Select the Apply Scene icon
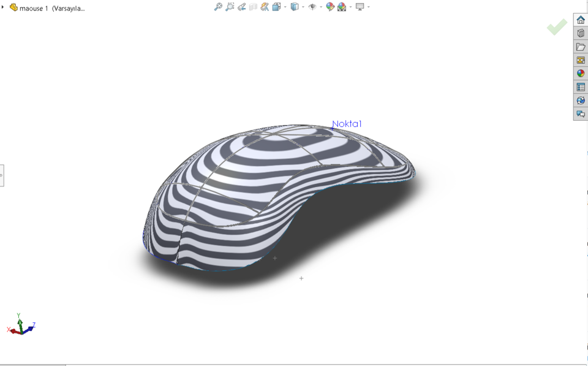 click(343, 7)
